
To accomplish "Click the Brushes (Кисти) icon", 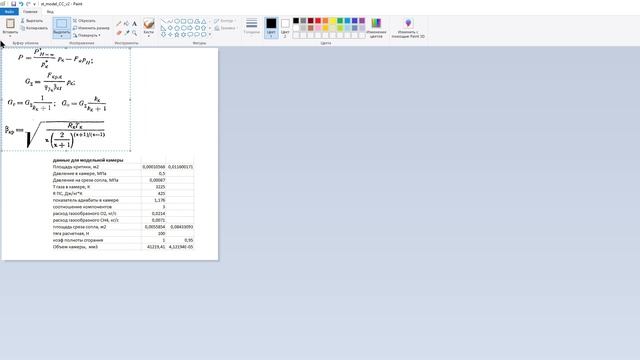I will click(149, 24).
